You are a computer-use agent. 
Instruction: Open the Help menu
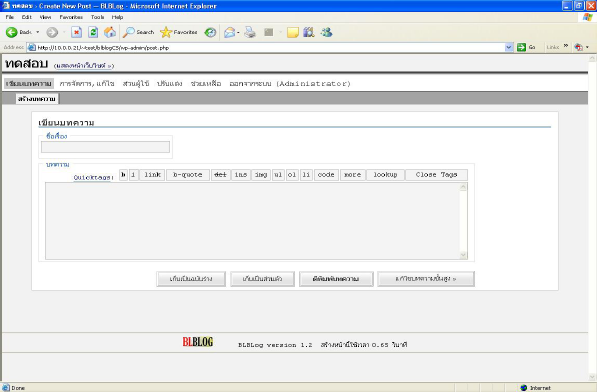click(117, 17)
